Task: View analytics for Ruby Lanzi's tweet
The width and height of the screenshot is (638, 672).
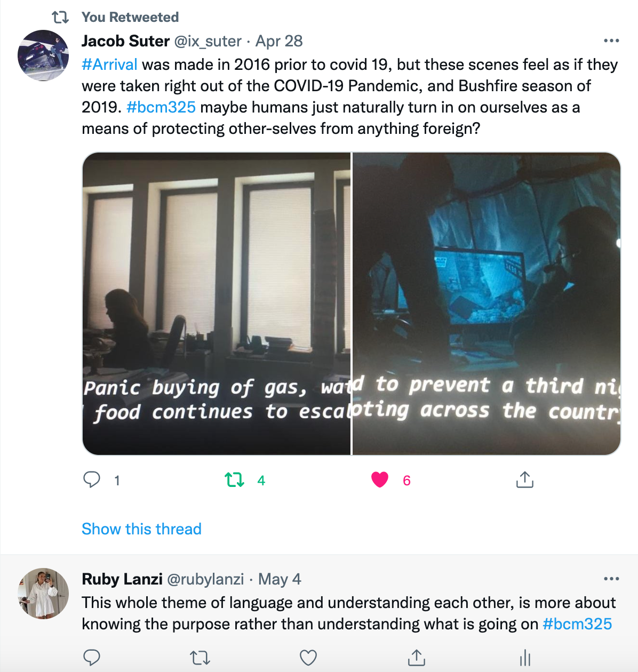Action: coord(525,658)
